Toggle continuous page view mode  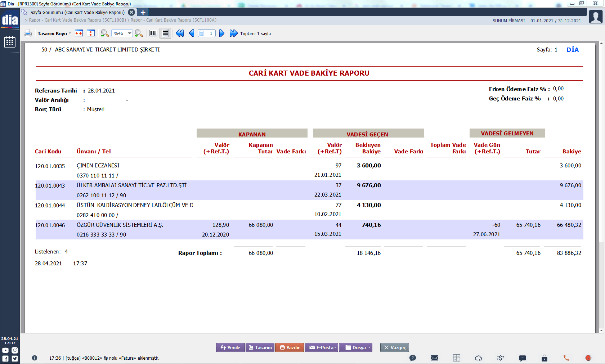(165, 33)
